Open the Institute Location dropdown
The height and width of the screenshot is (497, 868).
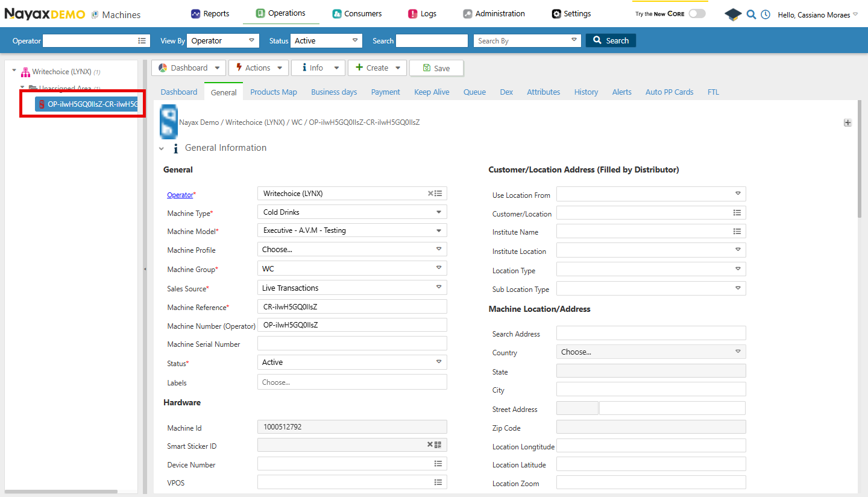click(651, 250)
